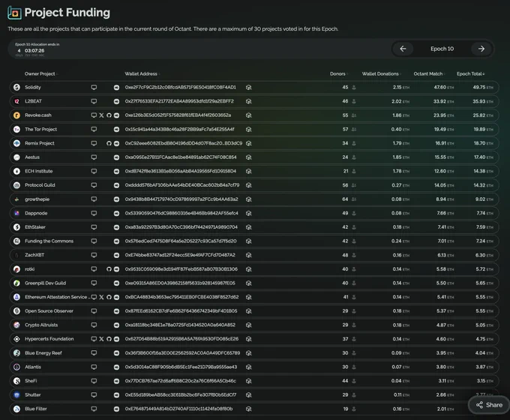Open the Protocol Guild project name
The height and width of the screenshot is (420, 510).
pos(40,185)
